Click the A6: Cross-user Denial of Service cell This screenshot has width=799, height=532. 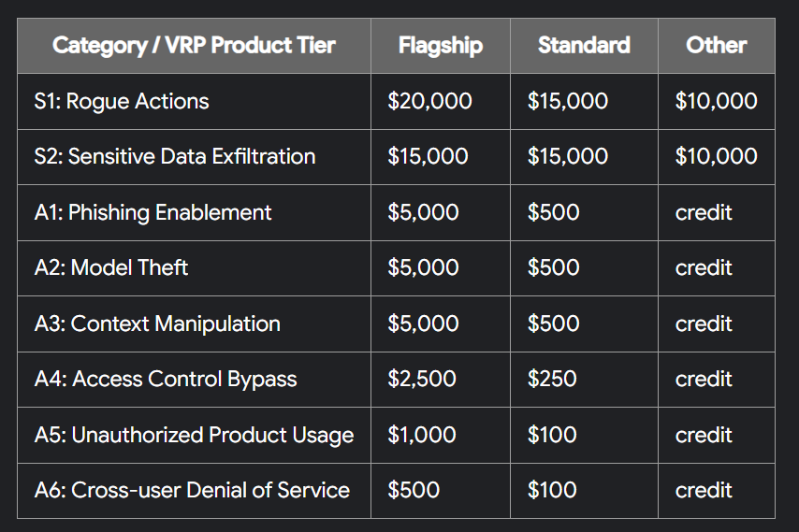(192, 490)
